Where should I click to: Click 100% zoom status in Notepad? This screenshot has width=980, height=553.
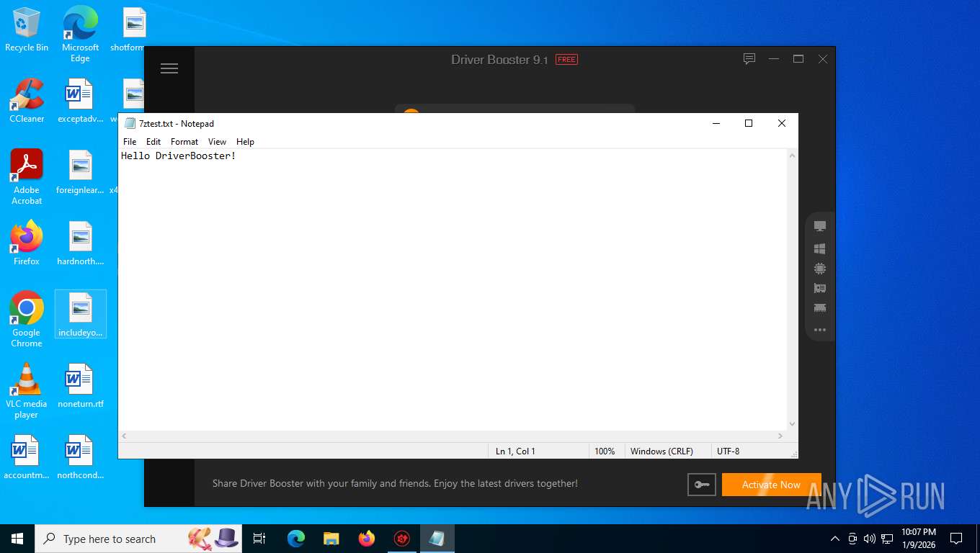coord(605,451)
